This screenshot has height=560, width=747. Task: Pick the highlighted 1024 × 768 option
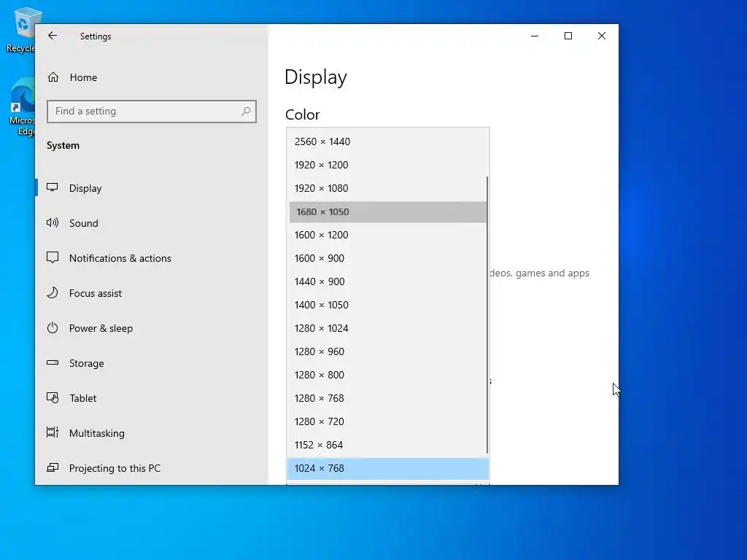click(x=388, y=469)
